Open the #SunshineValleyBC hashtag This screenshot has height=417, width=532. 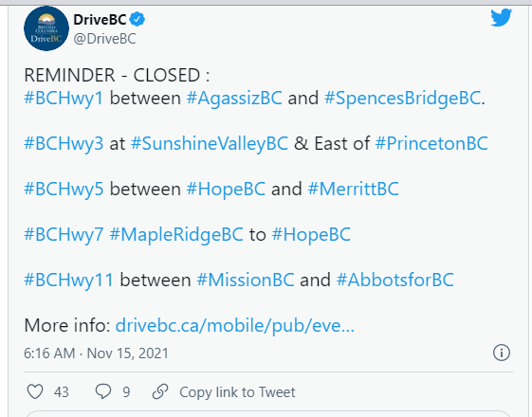tap(210, 144)
